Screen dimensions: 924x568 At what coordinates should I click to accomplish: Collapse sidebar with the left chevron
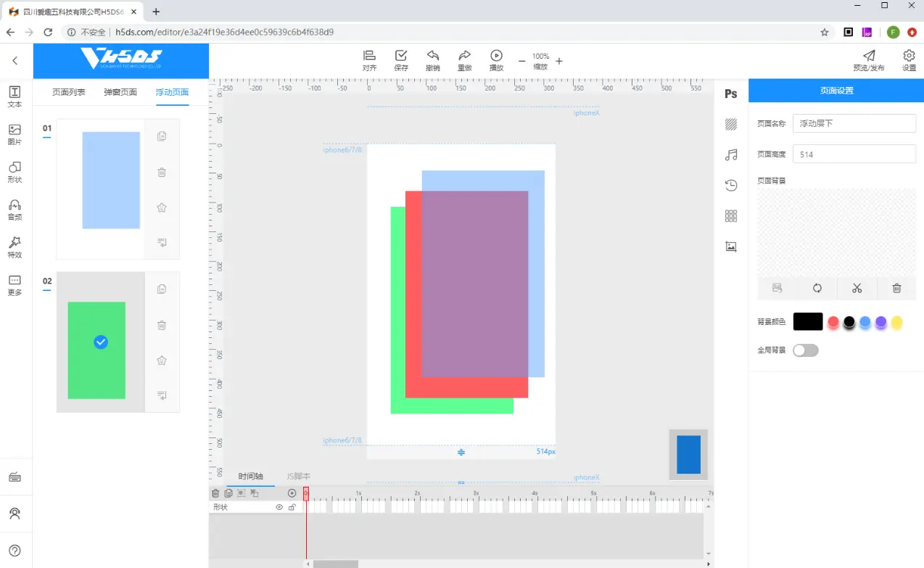[15, 61]
